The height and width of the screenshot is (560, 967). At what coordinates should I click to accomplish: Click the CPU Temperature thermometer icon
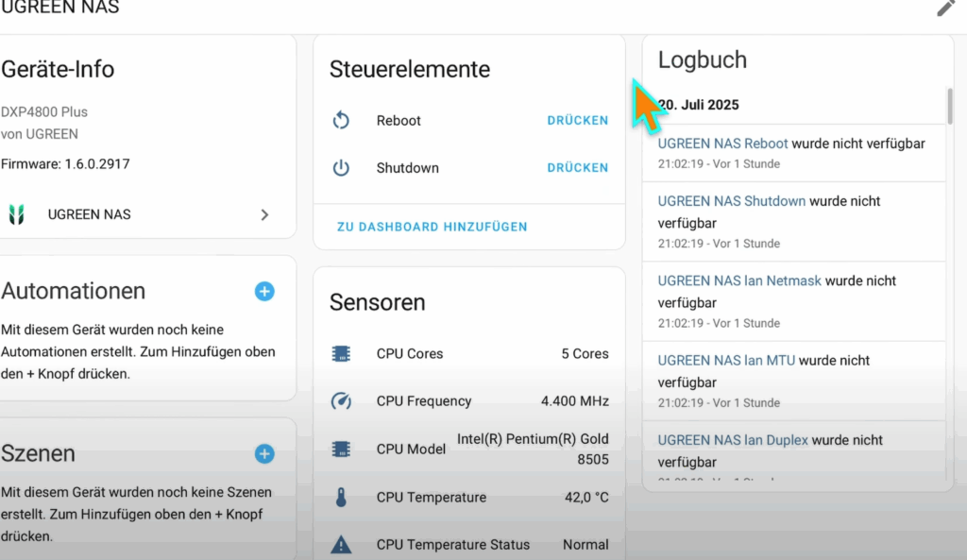[x=341, y=497]
